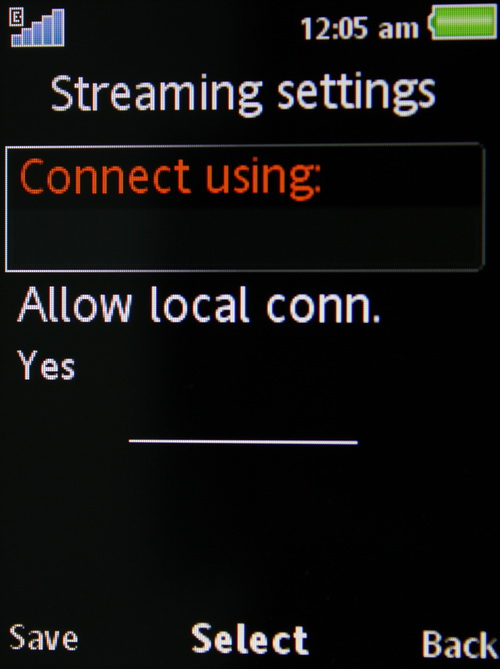Choose the bold Select softkey

tap(250, 639)
